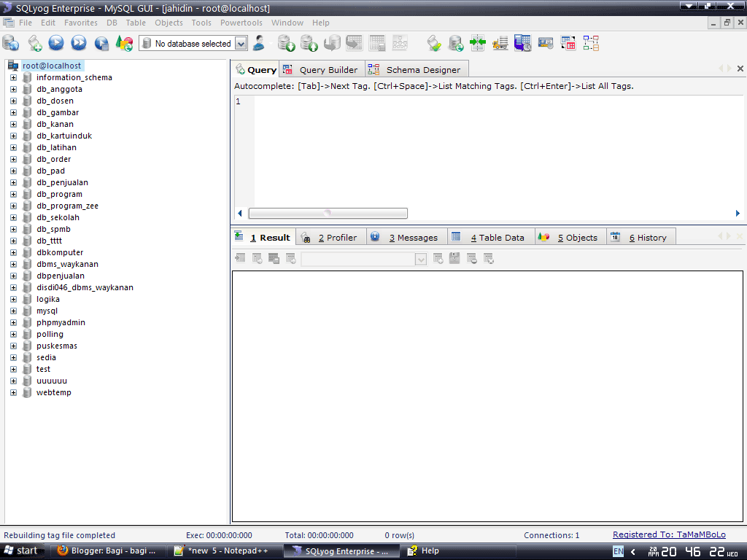Viewport: 747px width, 560px height.
Task: Click database icon with globe left of forklift
Action: tap(456, 43)
